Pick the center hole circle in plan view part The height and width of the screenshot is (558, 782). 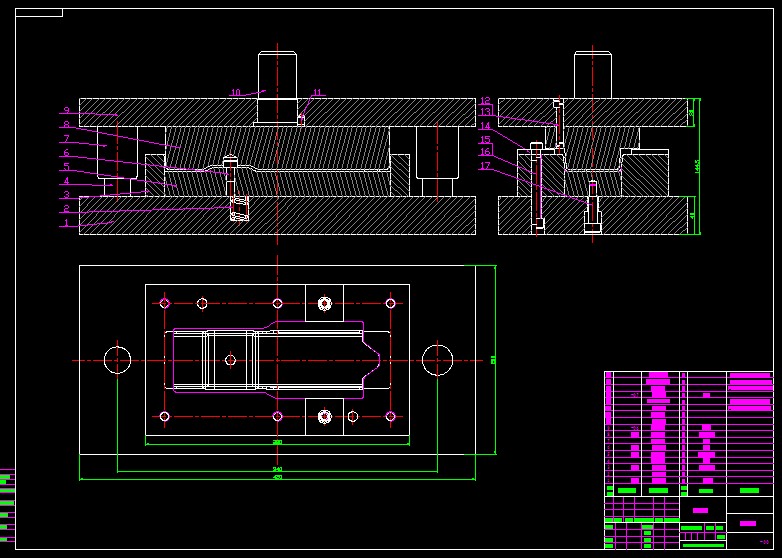[x=230, y=360]
